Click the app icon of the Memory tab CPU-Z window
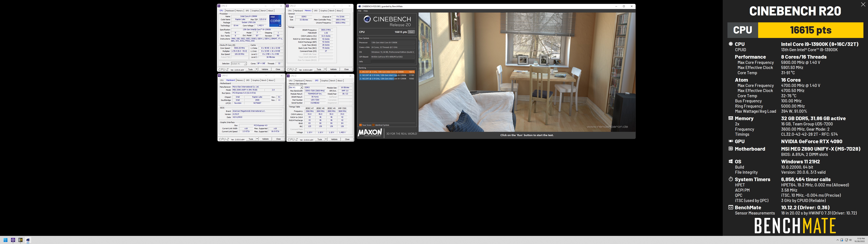The width and height of the screenshot is (868, 244). 288,6
